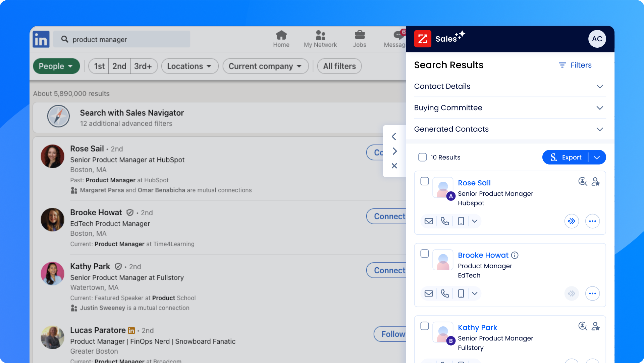644x363 pixels.
Task: Expand the Generated Contacts section
Action: coord(510,129)
